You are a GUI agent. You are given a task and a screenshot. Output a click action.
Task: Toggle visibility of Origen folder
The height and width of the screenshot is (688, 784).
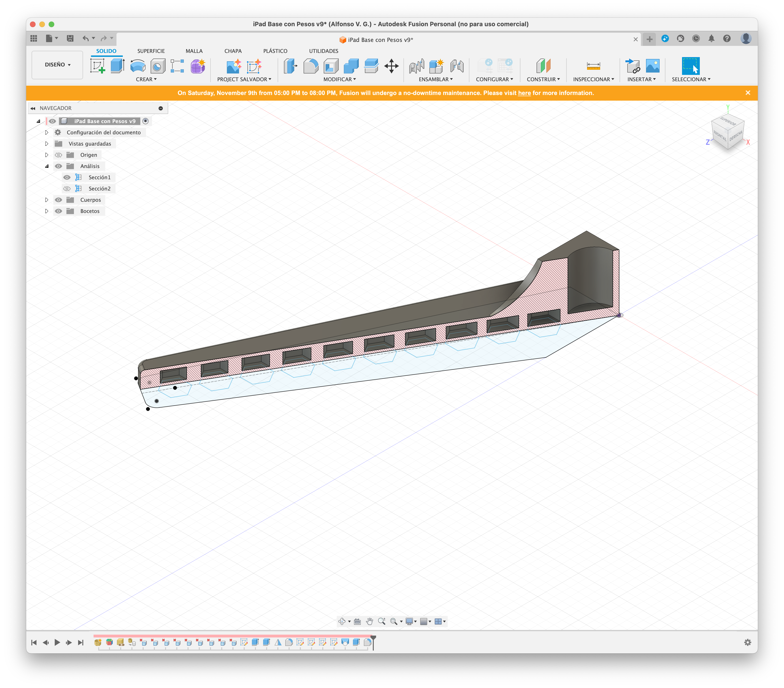click(x=58, y=155)
